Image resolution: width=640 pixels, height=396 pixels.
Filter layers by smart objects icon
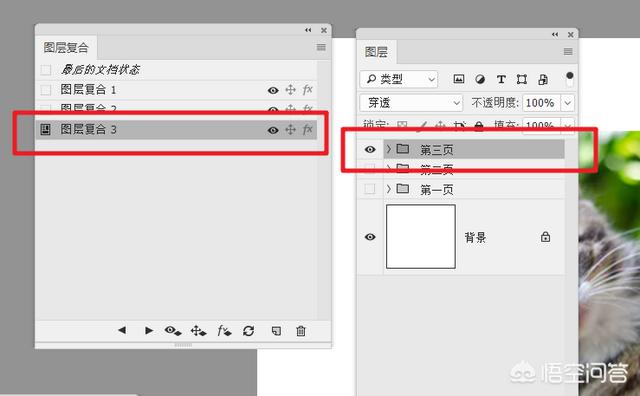(x=543, y=79)
